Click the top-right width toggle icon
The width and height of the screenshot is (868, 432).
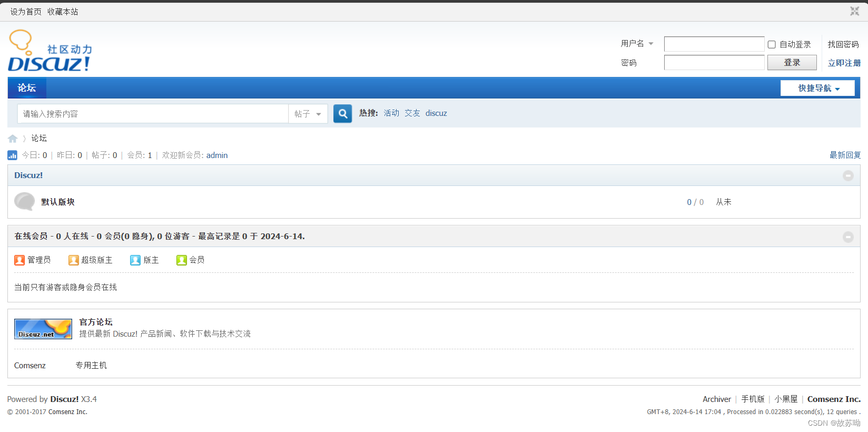(854, 11)
